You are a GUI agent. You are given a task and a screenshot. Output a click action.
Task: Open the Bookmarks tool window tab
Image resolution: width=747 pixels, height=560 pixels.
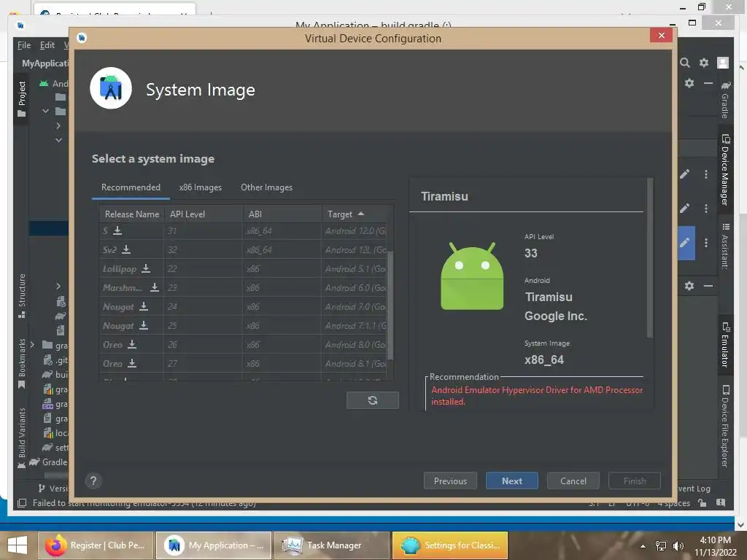click(x=21, y=363)
